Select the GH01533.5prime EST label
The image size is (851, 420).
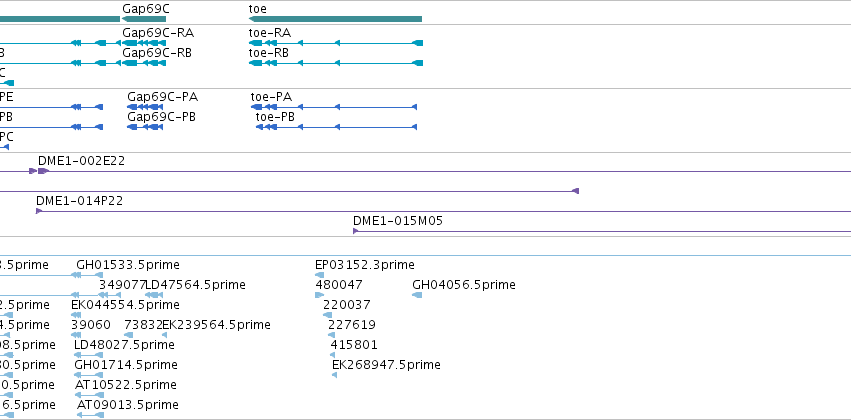tap(128, 265)
